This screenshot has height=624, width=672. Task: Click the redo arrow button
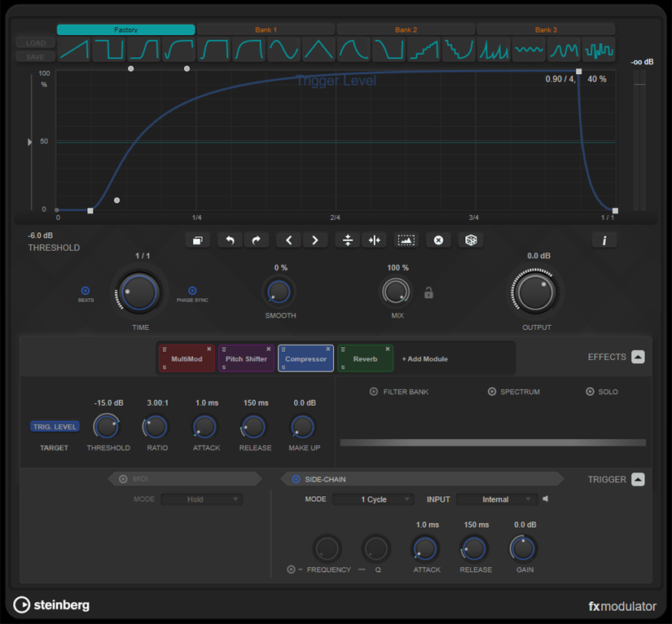tap(256, 240)
